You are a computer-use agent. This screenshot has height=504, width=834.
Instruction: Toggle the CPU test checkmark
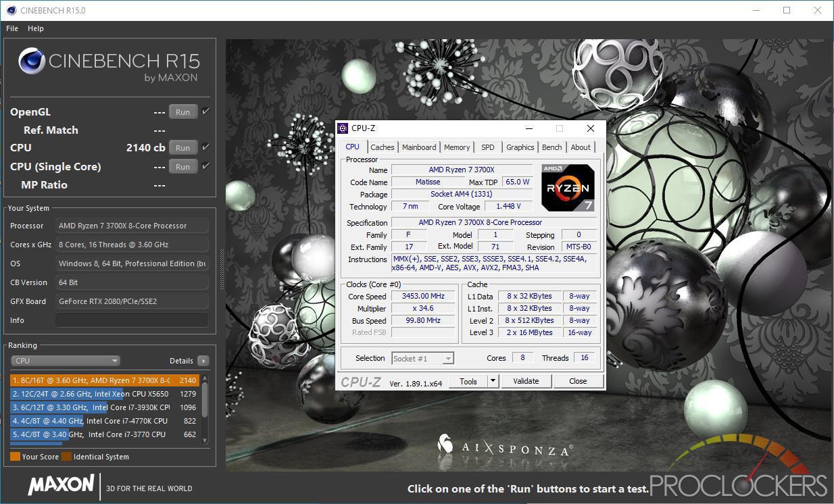(x=206, y=147)
